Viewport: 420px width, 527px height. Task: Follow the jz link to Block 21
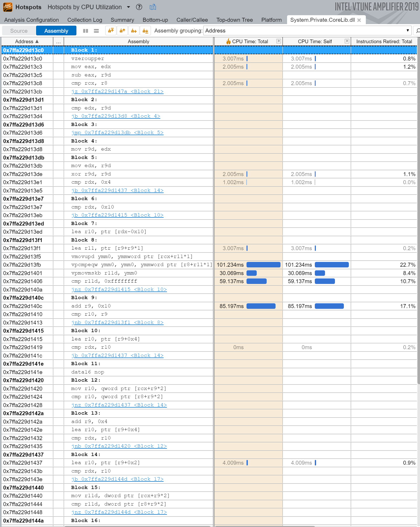point(117,91)
